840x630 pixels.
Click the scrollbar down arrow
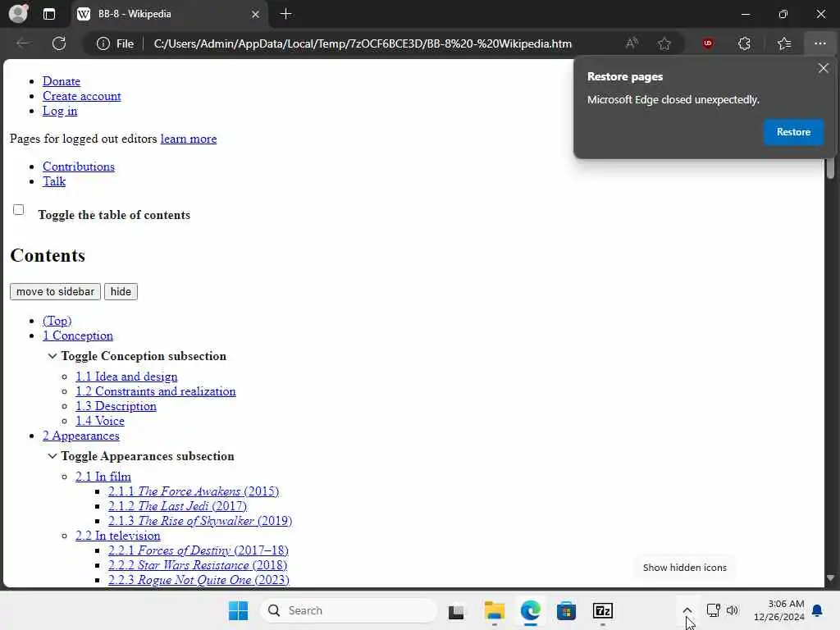(x=830, y=578)
